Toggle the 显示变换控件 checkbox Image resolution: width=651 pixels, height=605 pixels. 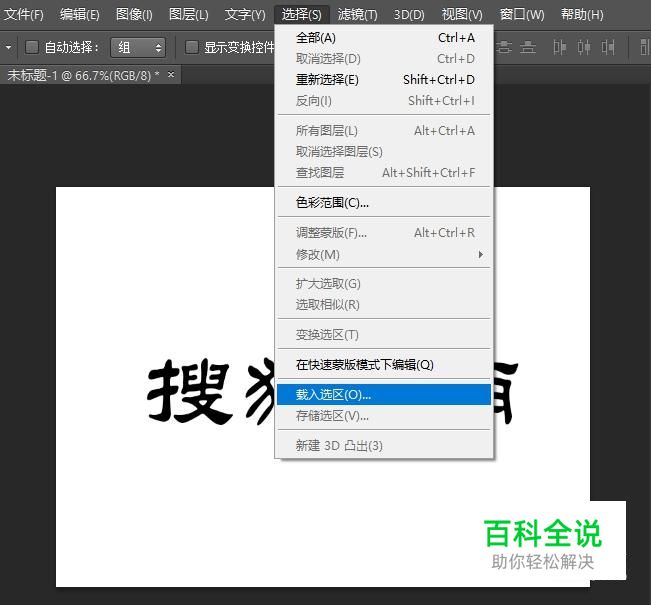click(191, 47)
